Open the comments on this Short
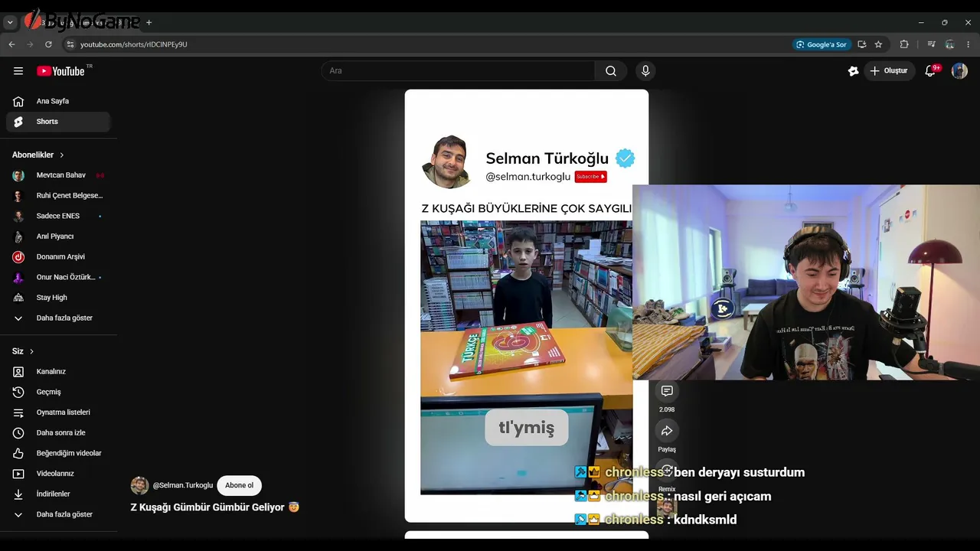This screenshot has width=980, height=551. point(667,391)
